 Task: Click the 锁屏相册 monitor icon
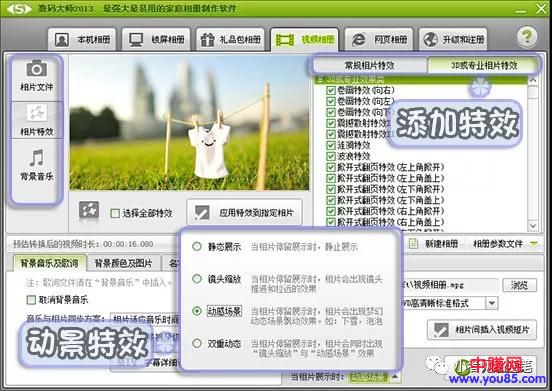coord(136,40)
